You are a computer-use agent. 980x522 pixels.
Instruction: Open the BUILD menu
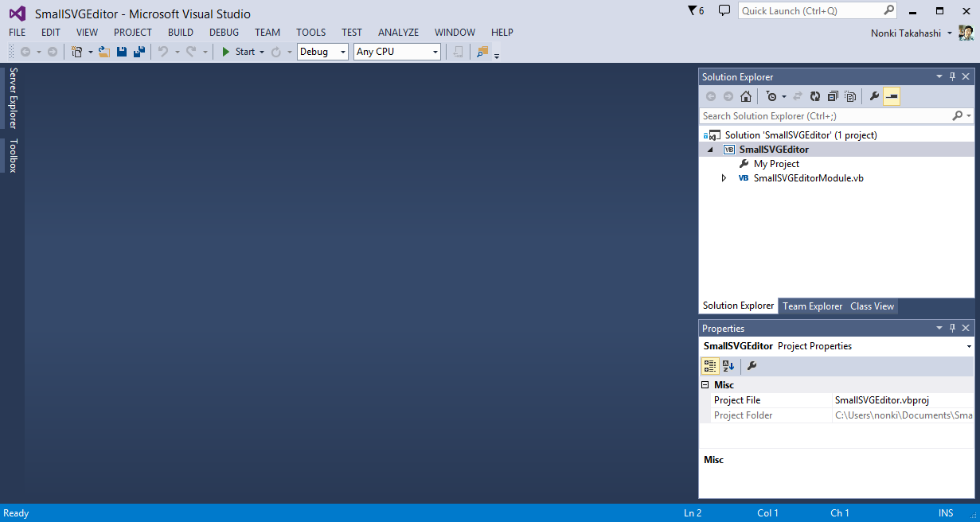181,33
